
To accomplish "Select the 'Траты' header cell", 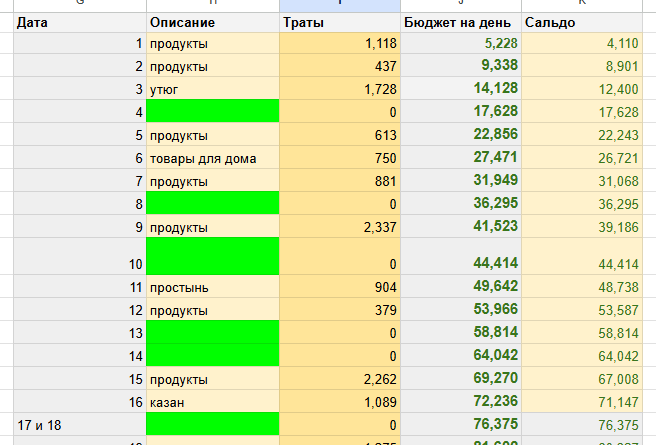I will click(340, 23).
